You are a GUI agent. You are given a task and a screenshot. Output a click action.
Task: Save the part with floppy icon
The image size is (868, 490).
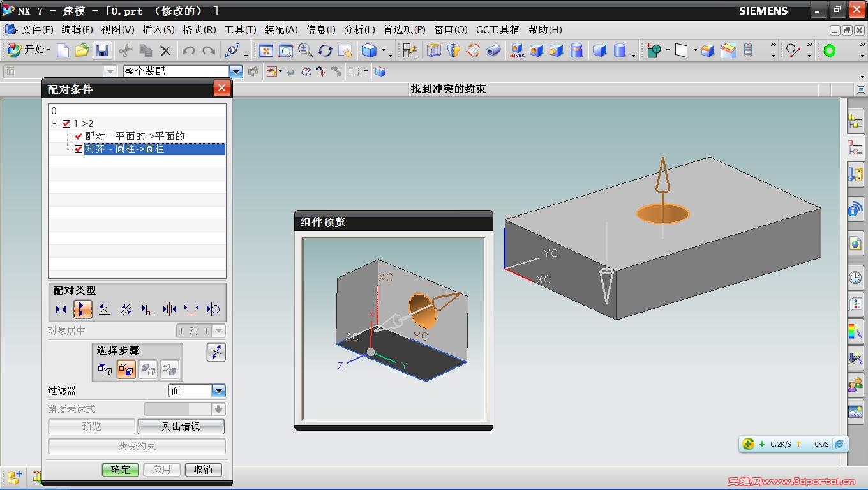[101, 50]
